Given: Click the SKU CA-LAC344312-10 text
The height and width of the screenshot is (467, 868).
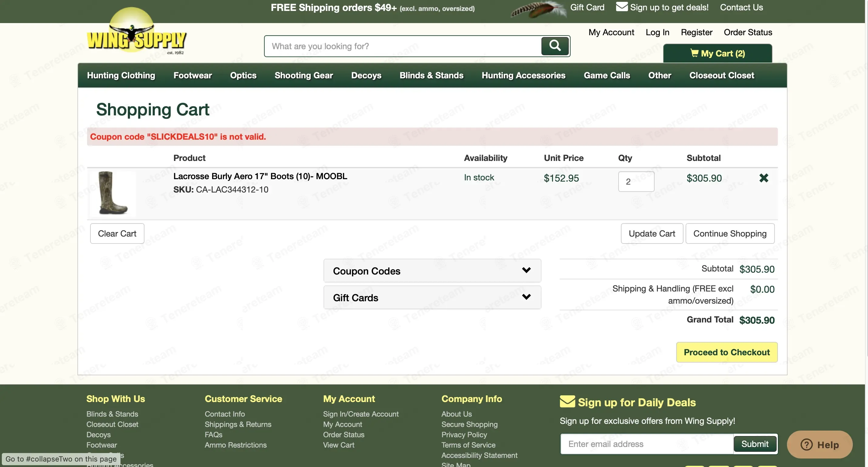Looking at the screenshot, I should pos(221,189).
